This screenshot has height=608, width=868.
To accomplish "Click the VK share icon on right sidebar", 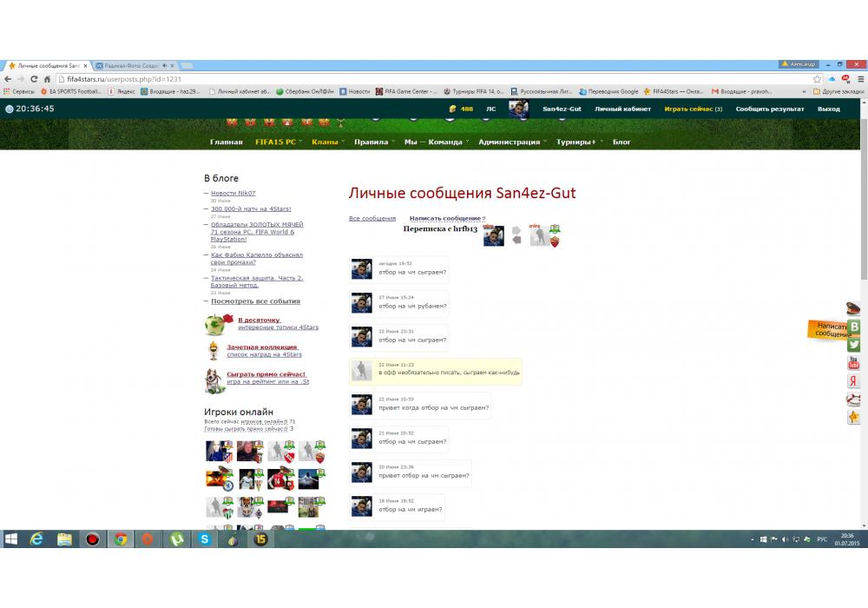I will pyautogui.click(x=854, y=327).
